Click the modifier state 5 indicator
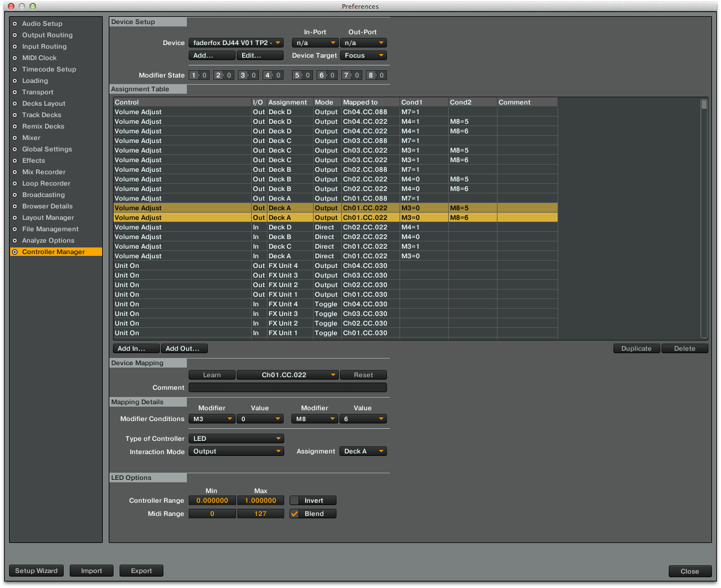Image resolution: width=721 pixels, height=588 pixels. click(x=302, y=75)
